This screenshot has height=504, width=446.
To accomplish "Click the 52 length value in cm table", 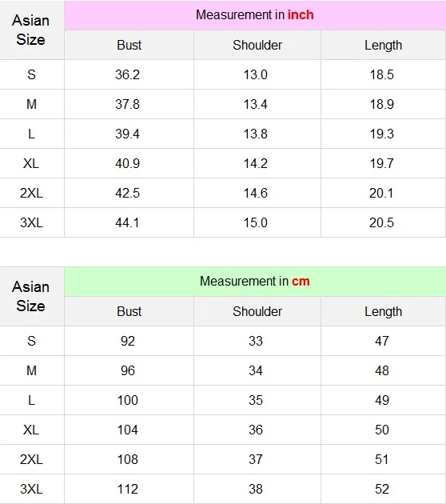I will [382, 489].
